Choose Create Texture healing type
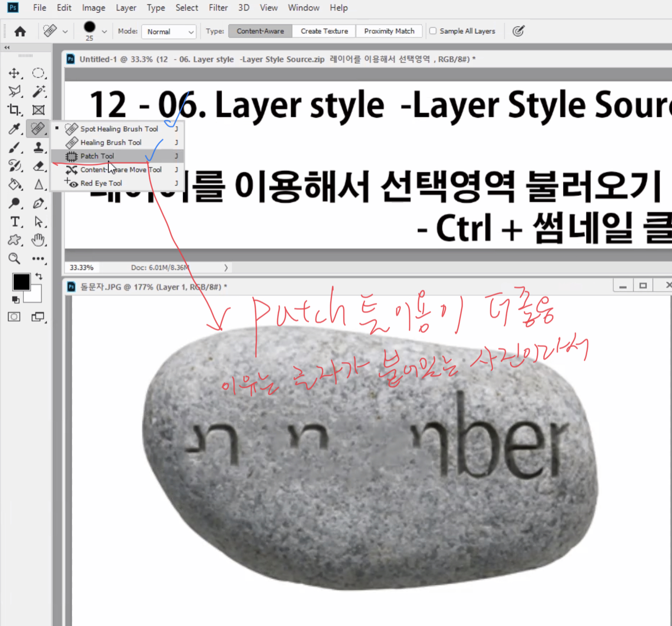This screenshot has height=626, width=672. [x=324, y=31]
